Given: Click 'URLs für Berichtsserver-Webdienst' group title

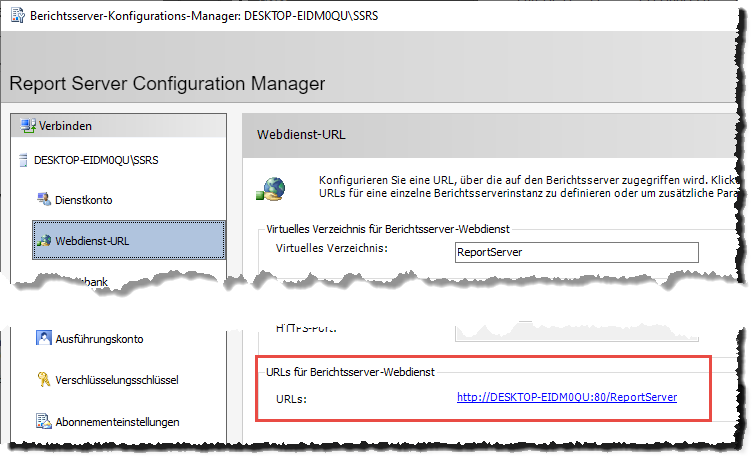Looking at the screenshot, I should [351, 372].
